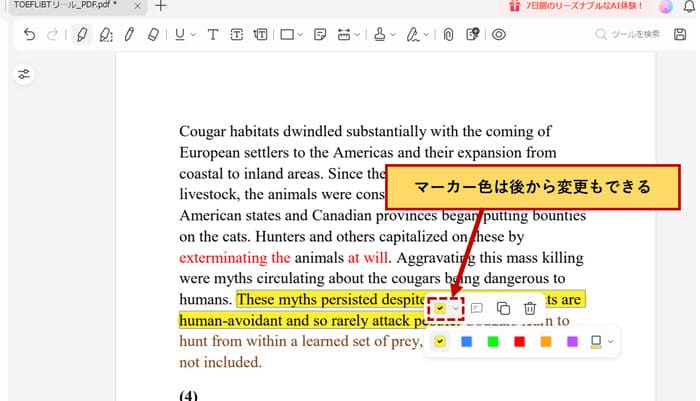Expand the highlight color dropdown arrow
The height and width of the screenshot is (401, 700).
(457, 309)
